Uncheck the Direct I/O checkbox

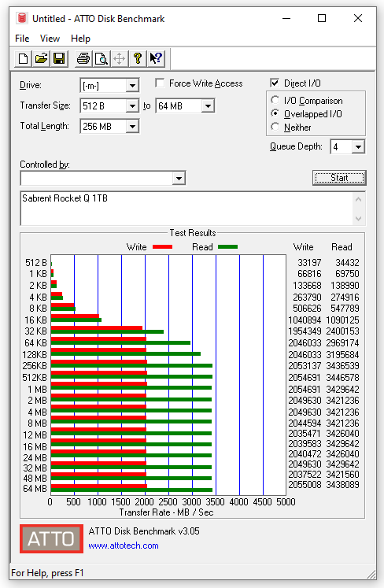pos(275,83)
